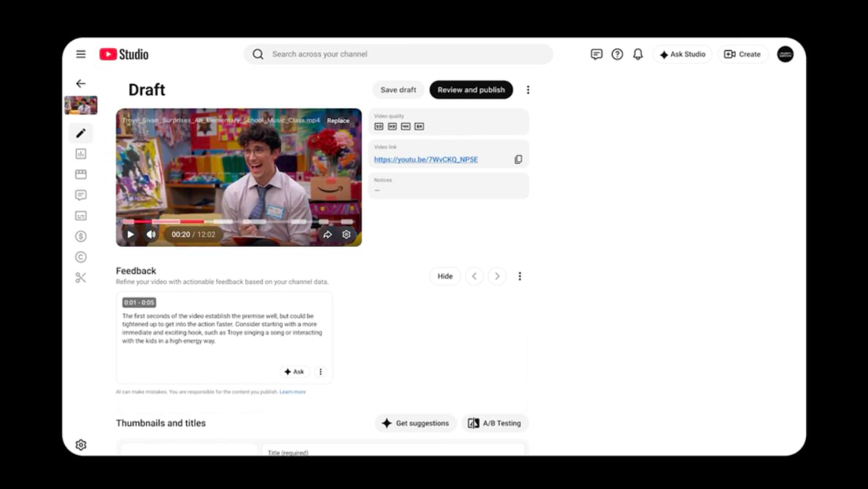Open the Learn more link
The width and height of the screenshot is (868, 489).
[292, 391]
